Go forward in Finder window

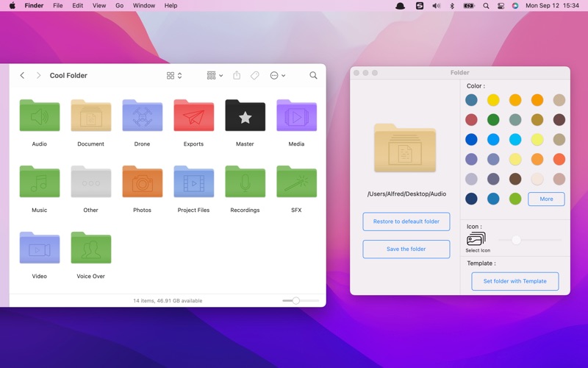[38, 76]
